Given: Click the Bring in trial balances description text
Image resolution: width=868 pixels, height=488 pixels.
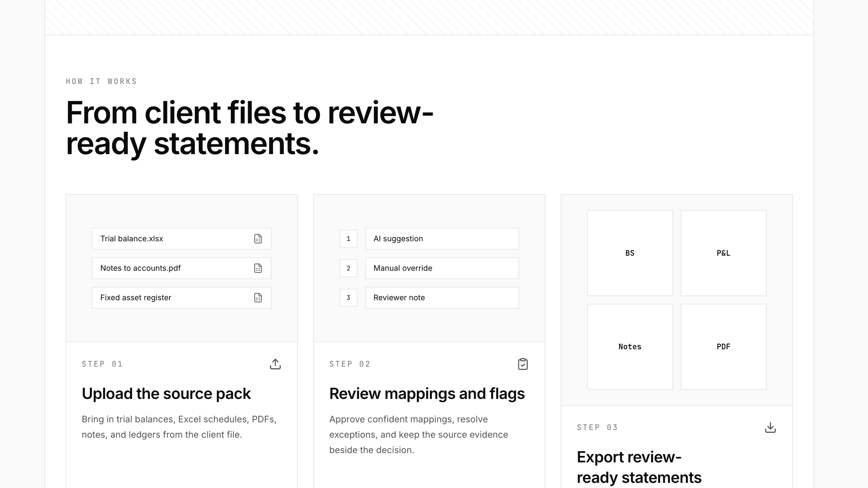Looking at the screenshot, I should coord(179,427).
